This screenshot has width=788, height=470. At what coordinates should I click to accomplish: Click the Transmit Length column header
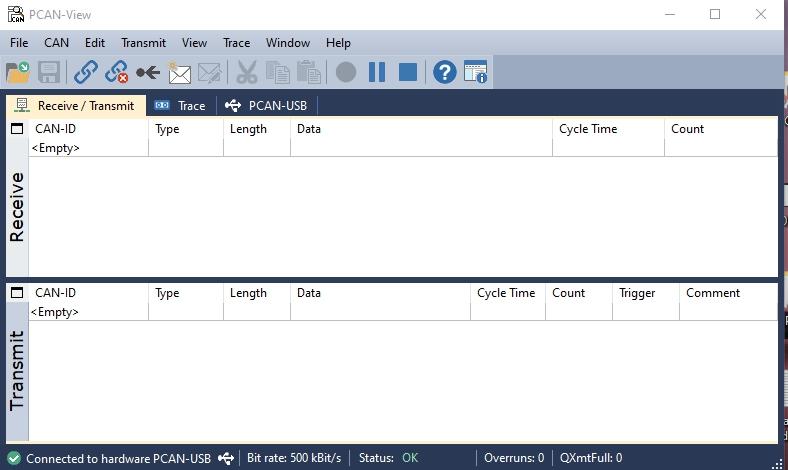257,293
